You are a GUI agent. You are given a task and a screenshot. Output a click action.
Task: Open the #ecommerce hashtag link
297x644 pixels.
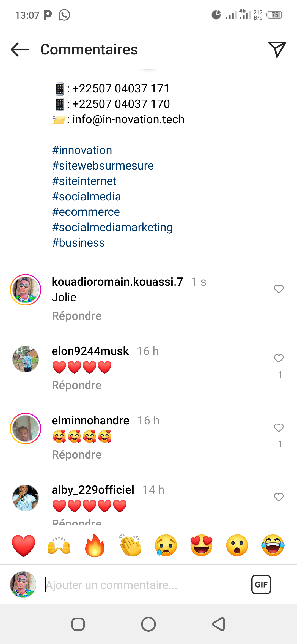click(x=86, y=212)
